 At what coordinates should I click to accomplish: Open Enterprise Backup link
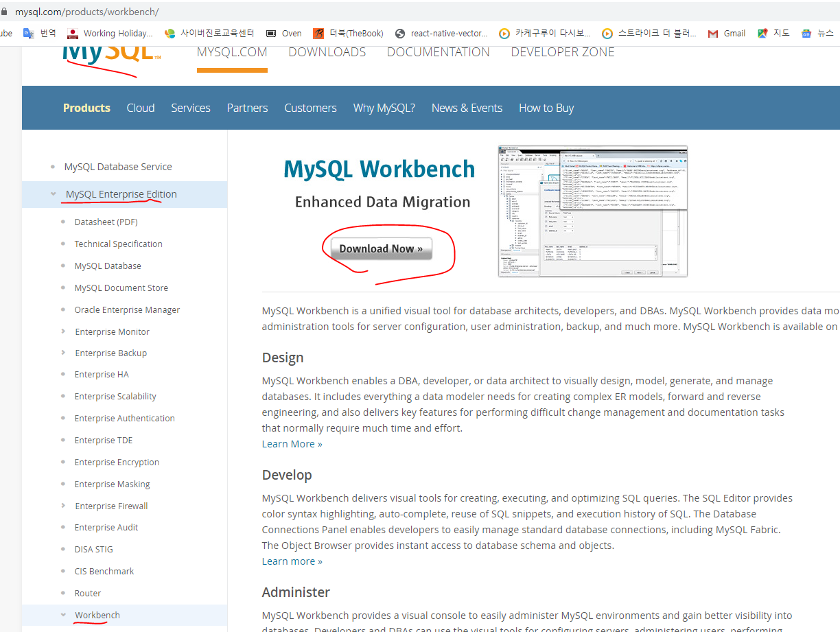(x=110, y=353)
